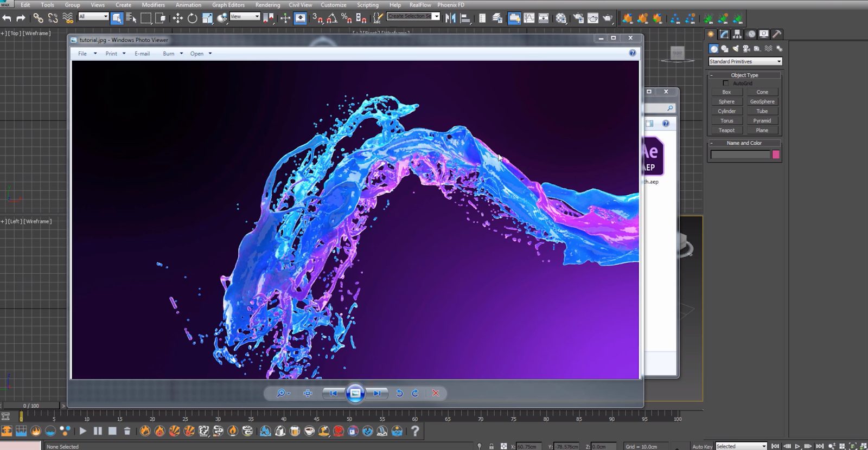
Task: Toggle the 3D Snaps icon
Action: (317, 18)
